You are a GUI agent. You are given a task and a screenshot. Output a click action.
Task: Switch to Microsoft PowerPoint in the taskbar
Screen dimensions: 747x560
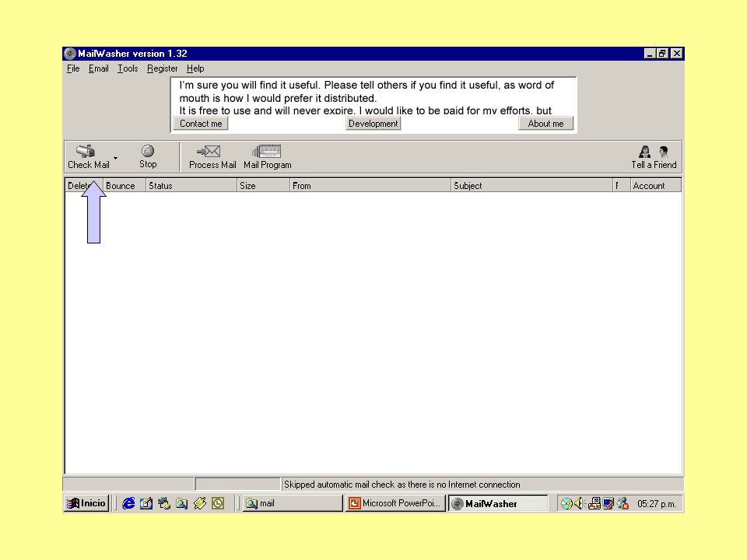395,503
